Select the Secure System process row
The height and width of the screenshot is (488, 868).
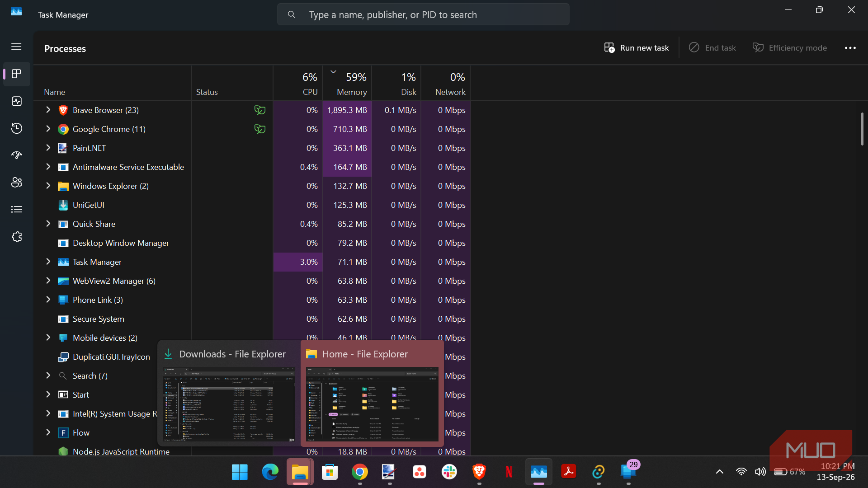pyautogui.click(x=252, y=319)
